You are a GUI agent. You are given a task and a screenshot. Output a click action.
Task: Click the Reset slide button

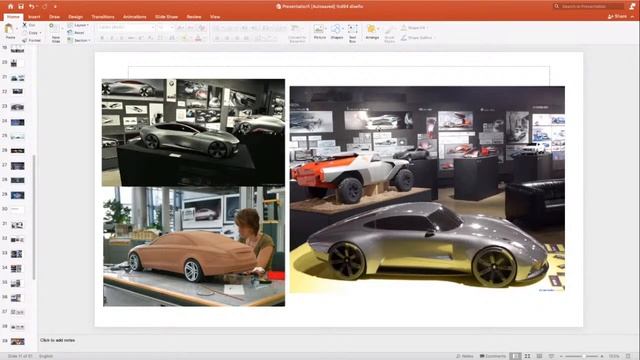[76, 33]
